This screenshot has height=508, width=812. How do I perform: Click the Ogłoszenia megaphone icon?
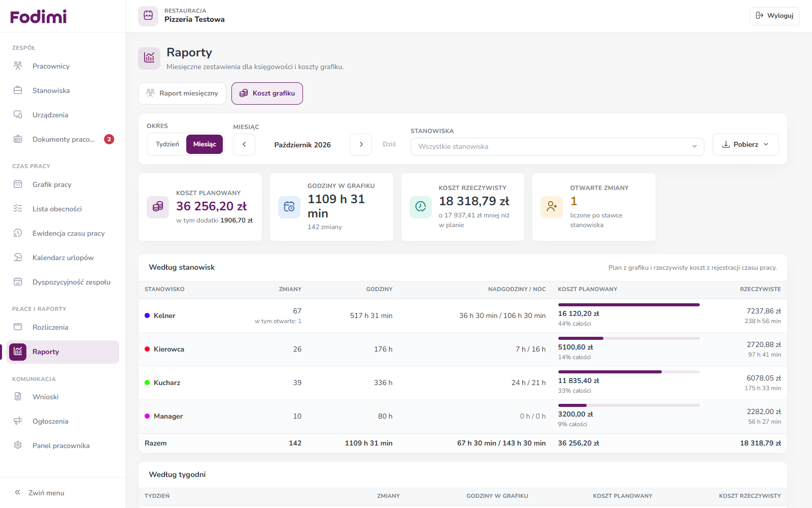coord(18,421)
